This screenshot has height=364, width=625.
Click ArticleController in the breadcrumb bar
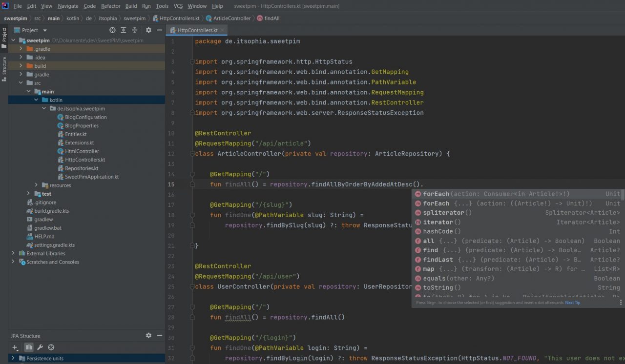tap(231, 18)
